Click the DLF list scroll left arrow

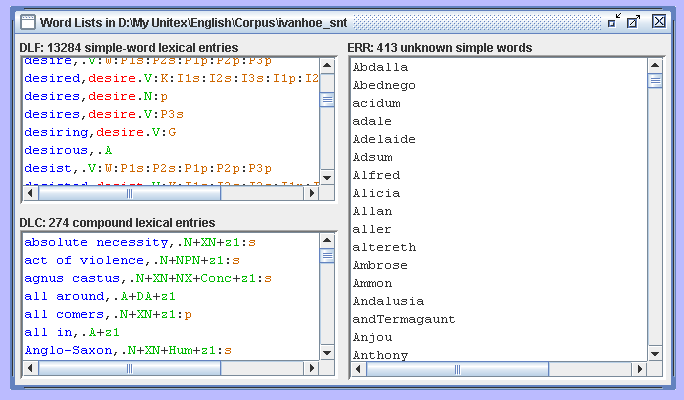pyautogui.click(x=30, y=193)
